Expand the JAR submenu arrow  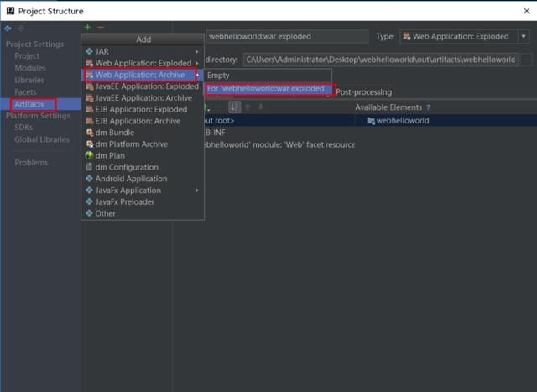[x=197, y=51]
